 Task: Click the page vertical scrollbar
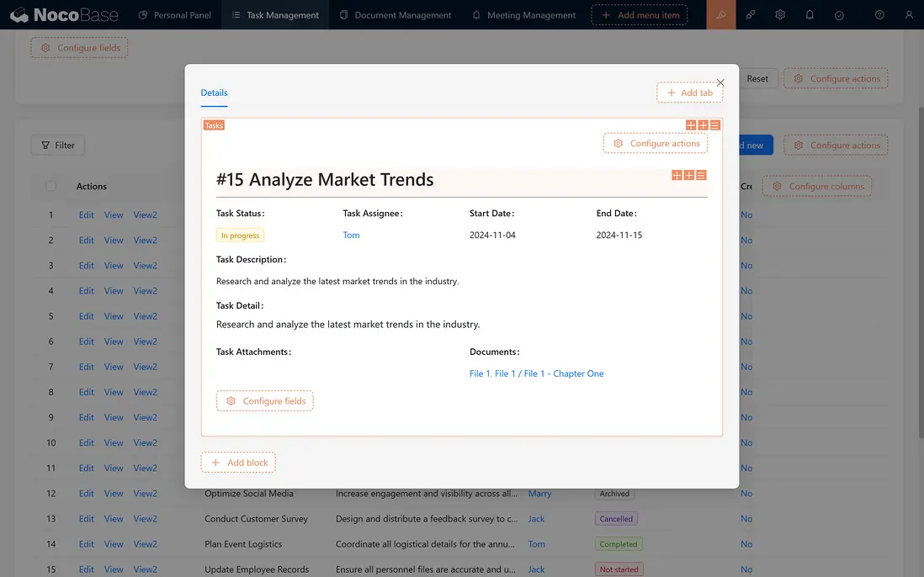[921, 271]
